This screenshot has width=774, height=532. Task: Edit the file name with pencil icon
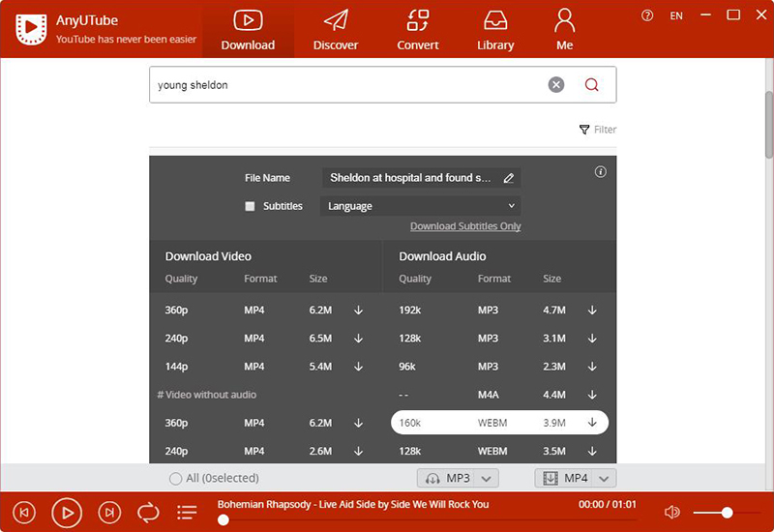click(x=509, y=178)
